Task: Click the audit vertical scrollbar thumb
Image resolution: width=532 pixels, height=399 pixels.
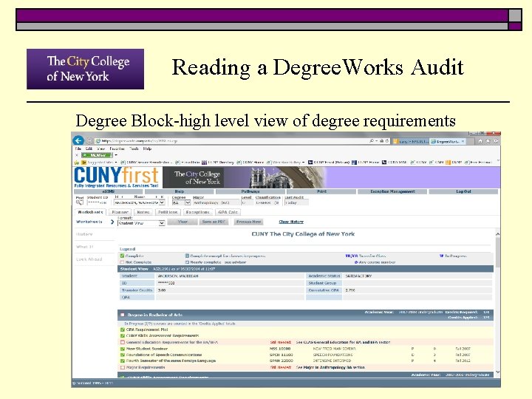Action: point(498,252)
